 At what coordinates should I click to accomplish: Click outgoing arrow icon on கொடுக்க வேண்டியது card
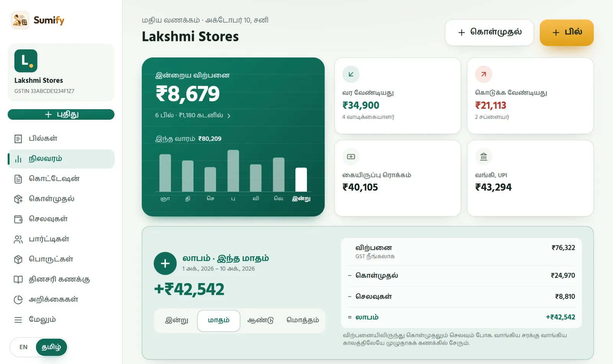pos(484,74)
